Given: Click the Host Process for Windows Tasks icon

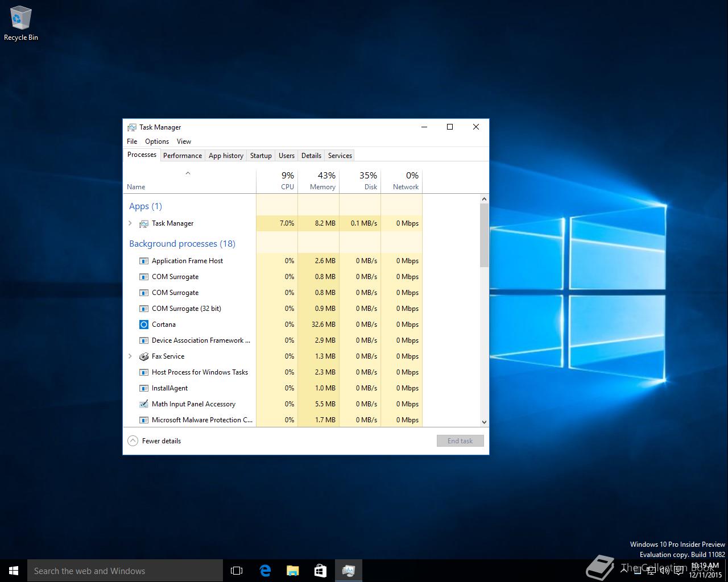Looking at the screenshot, I should (x=144, y=372).
